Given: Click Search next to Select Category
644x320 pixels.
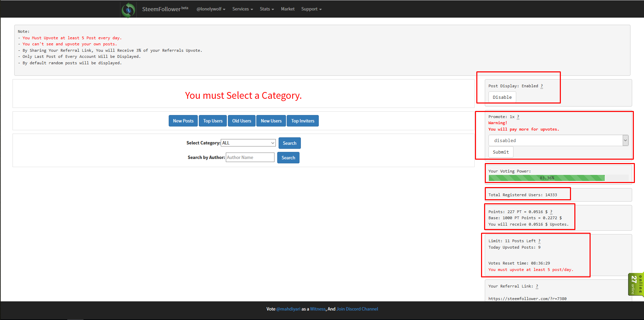Looking at the screenshot, I should [290, 143].
